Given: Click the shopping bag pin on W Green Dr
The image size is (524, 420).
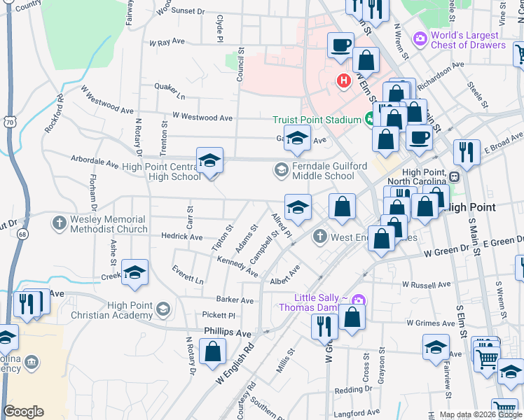Looking at the screenshot, I should [x=381, y=239].
